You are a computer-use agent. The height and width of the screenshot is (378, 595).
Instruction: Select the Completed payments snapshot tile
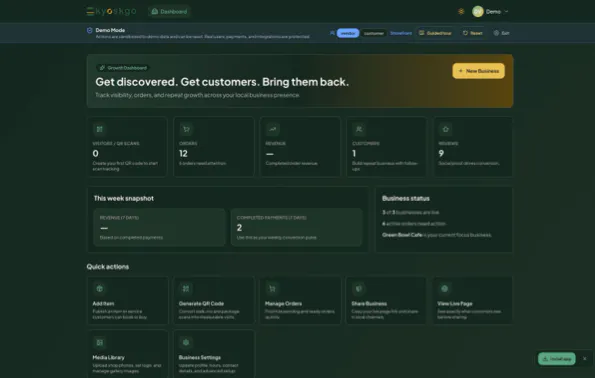click(x=297, y=227)
